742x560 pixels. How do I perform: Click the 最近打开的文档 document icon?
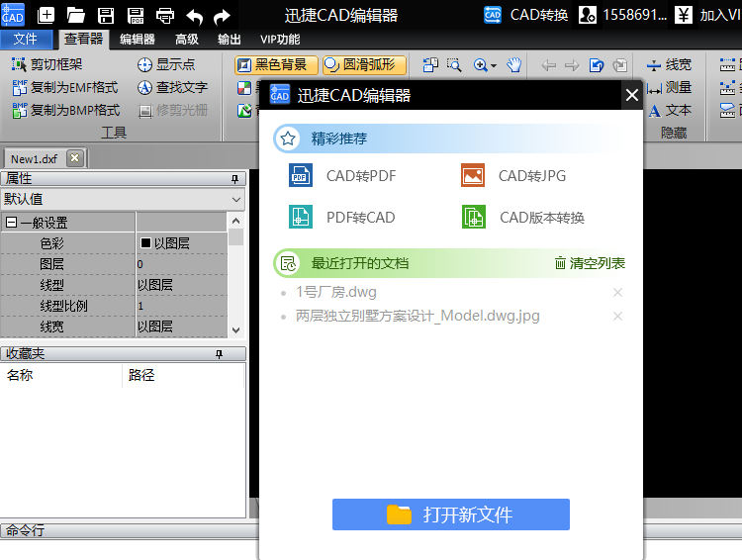pyautogui.click(x=288, y=263)
